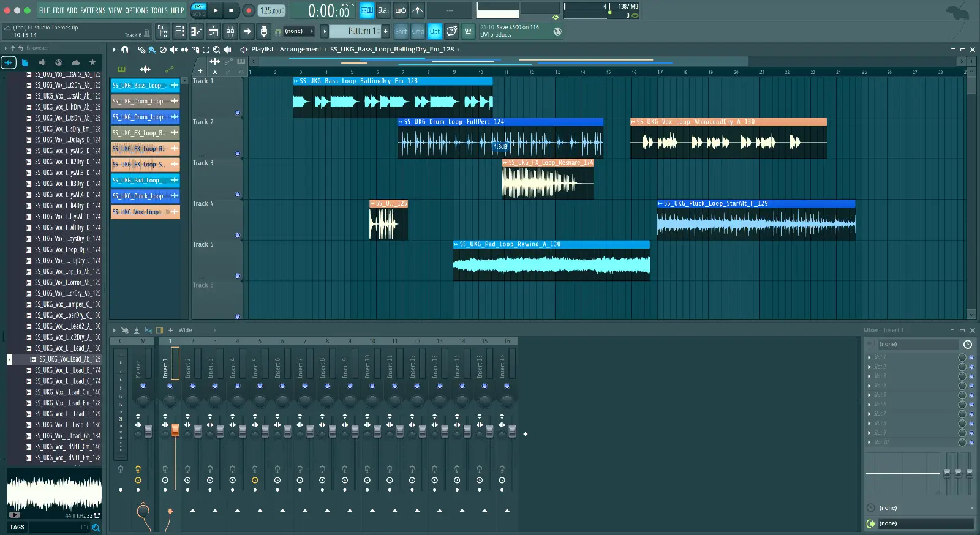Click the Master channel volume fader
980x535 pixels.
coord(148,430)
